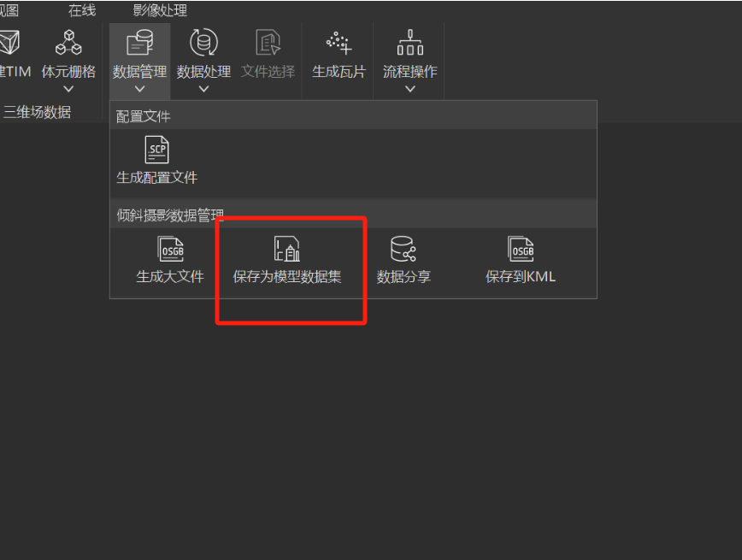Image resolution: width=742 pixels, height=560 pixels.
Task: Open 保存为模型数据集 building icon
Action: (286, 249)
